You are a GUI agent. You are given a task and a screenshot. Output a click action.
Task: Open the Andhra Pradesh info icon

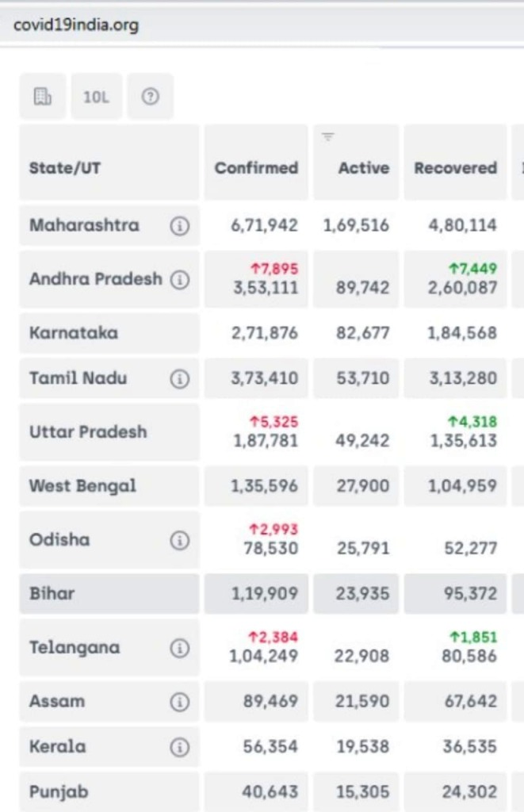click(x=180, y=280)
